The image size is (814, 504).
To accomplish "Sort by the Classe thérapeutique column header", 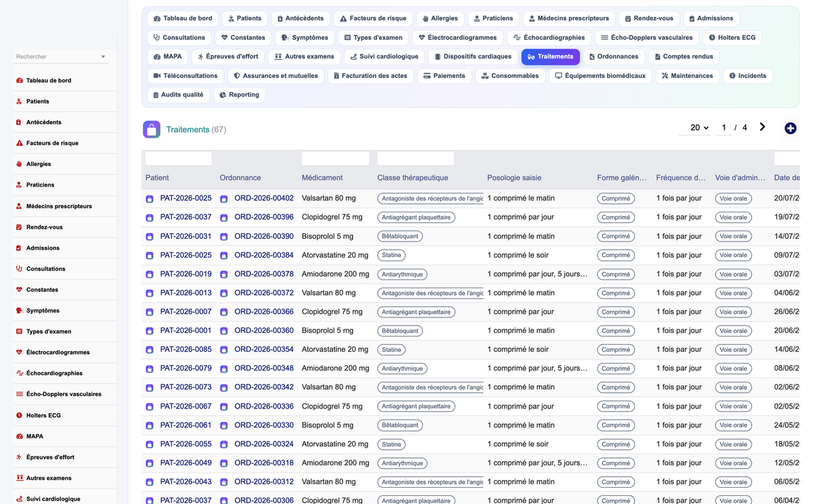I will [412, 178].
